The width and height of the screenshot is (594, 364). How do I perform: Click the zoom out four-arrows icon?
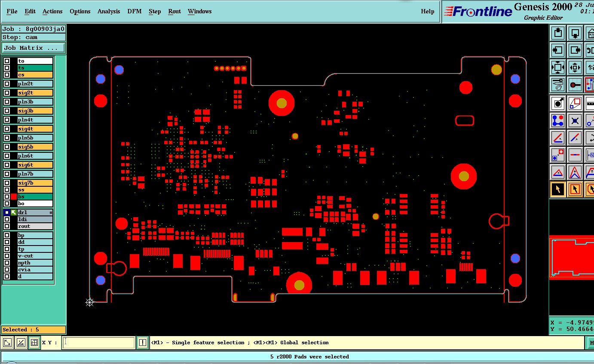558,67
